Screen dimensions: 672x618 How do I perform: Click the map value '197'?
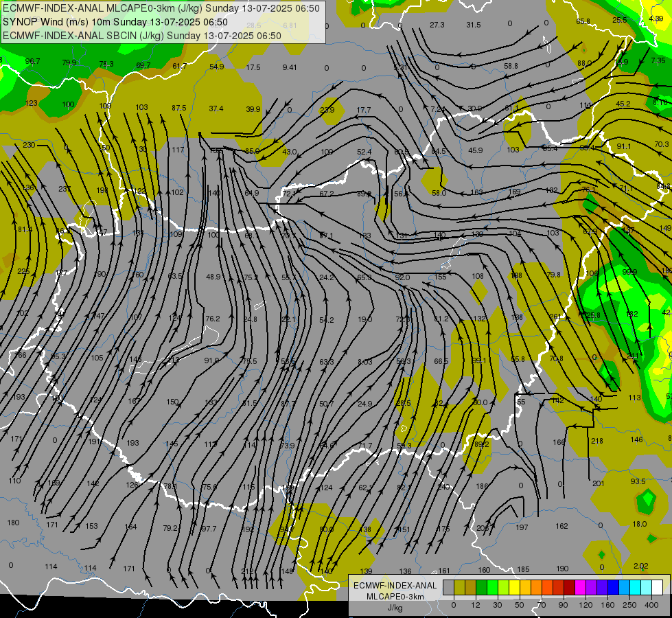[522, 527]
